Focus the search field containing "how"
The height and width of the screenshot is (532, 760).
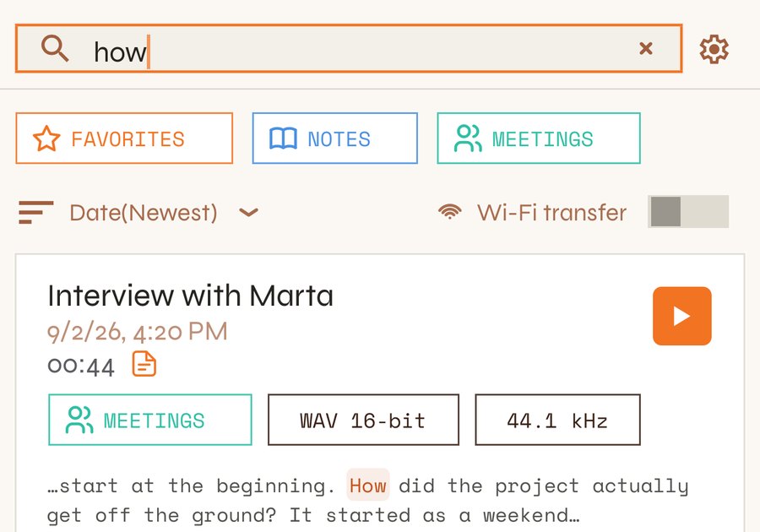(x=349, y=48)
